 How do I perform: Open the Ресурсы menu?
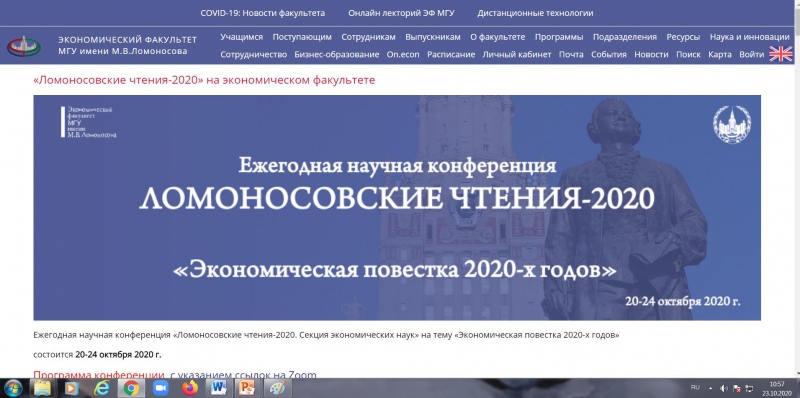tap(683, 37)
